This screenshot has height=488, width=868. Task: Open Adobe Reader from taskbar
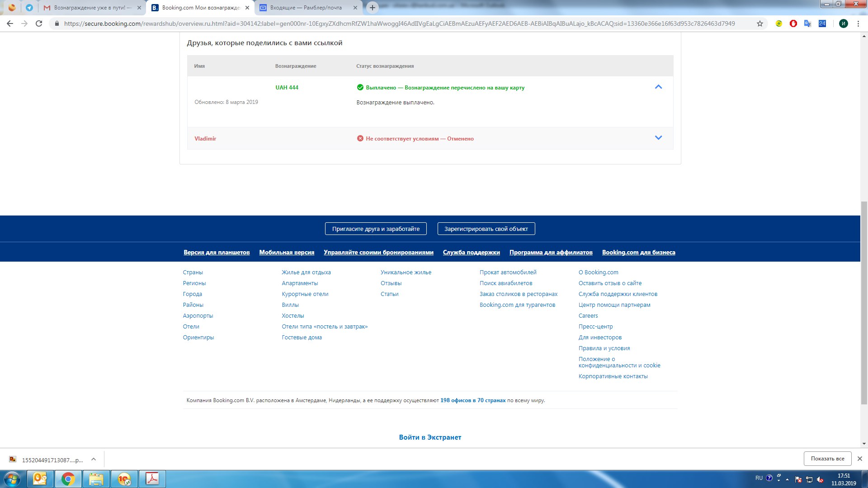tap(152, 479)
